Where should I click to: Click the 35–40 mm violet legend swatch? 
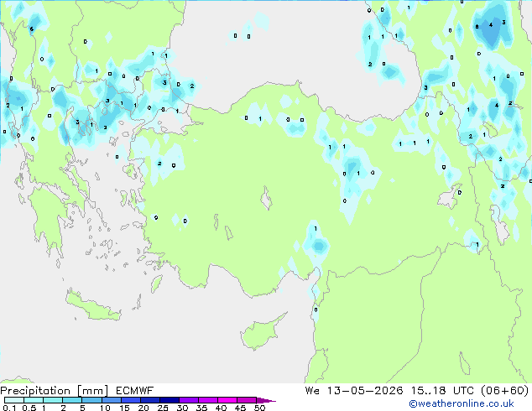point(207,400)
